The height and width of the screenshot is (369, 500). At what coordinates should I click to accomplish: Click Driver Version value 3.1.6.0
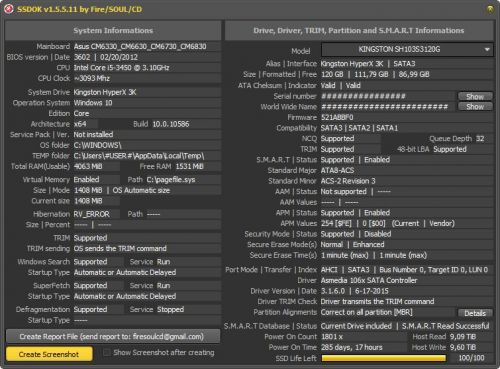pos(333,291)
